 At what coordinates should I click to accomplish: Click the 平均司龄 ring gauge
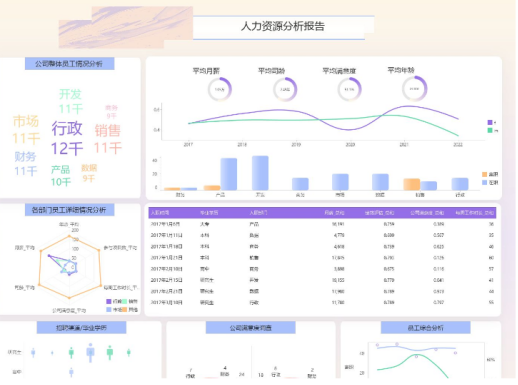(x=285, y=89)
